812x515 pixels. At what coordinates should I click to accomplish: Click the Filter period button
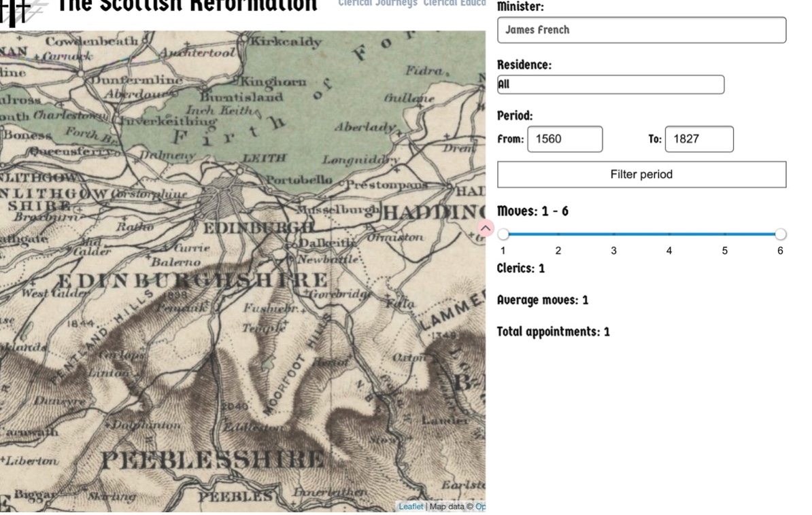(x=641, y=175)
